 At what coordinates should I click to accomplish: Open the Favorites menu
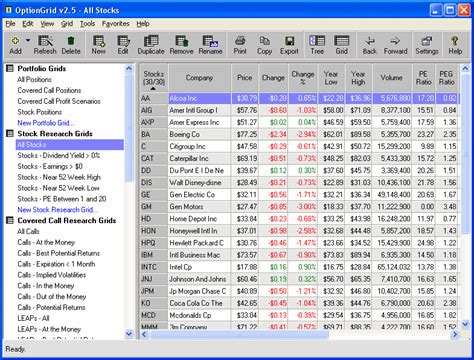(x=116, y=24)
